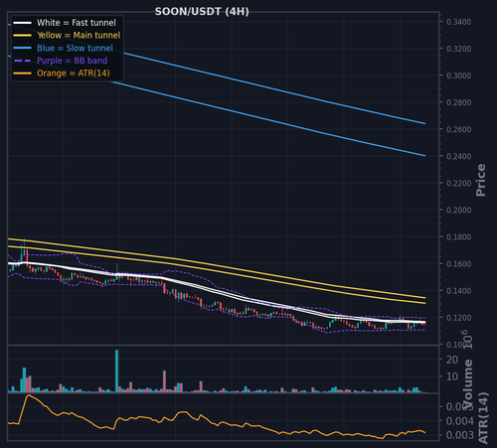
Task: Click the 0.004 ATR axis label
Action: [x=460, y=421]
